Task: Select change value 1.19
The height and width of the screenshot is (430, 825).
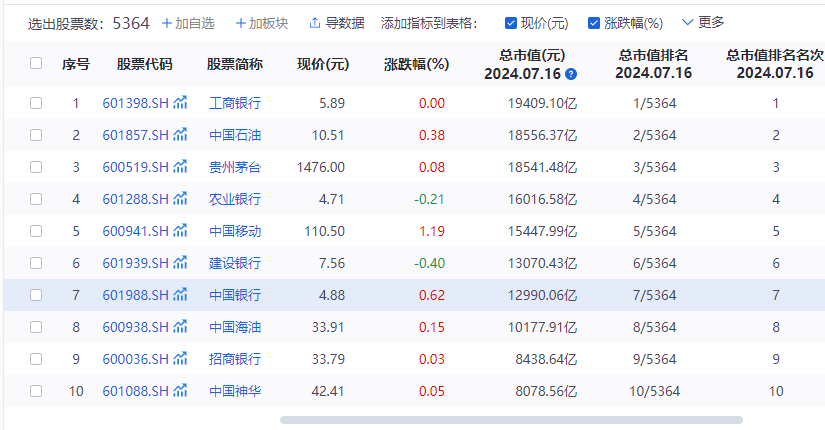Action: pyautogui.click(x=432, y=231)
